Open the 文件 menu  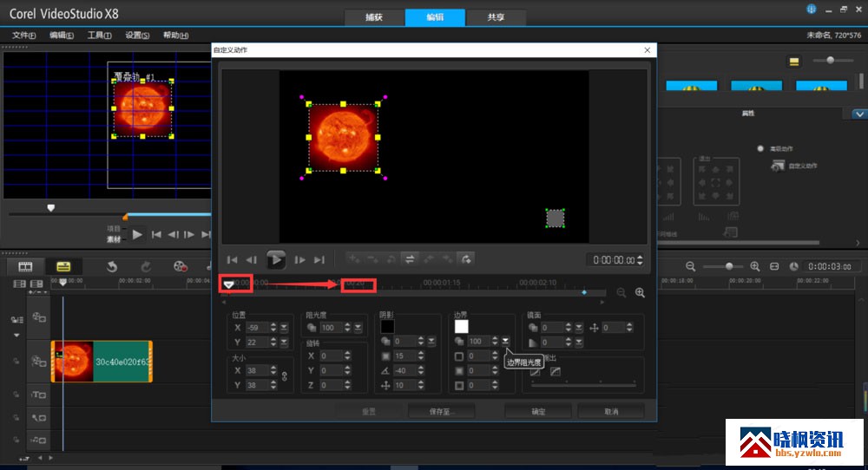click(x=23, y=36)
